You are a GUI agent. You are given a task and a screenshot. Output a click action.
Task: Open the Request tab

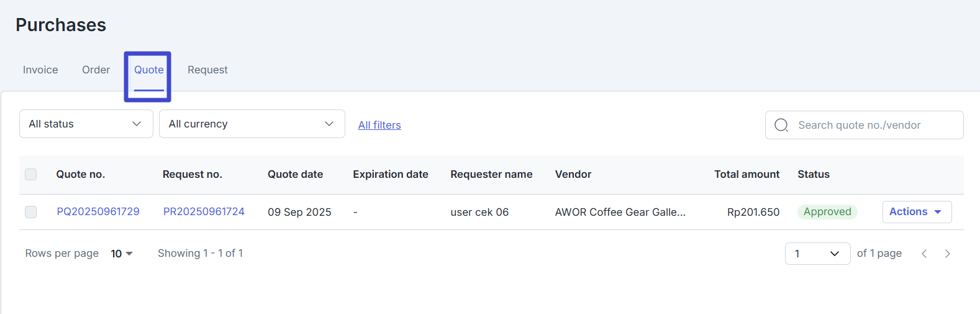(x=207, y=70)
